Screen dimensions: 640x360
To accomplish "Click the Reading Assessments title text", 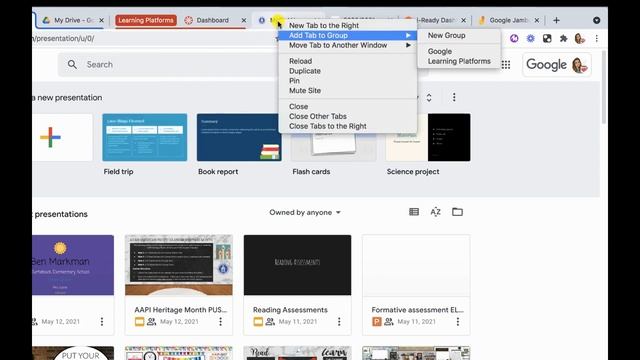I will (x=290, y=310).
